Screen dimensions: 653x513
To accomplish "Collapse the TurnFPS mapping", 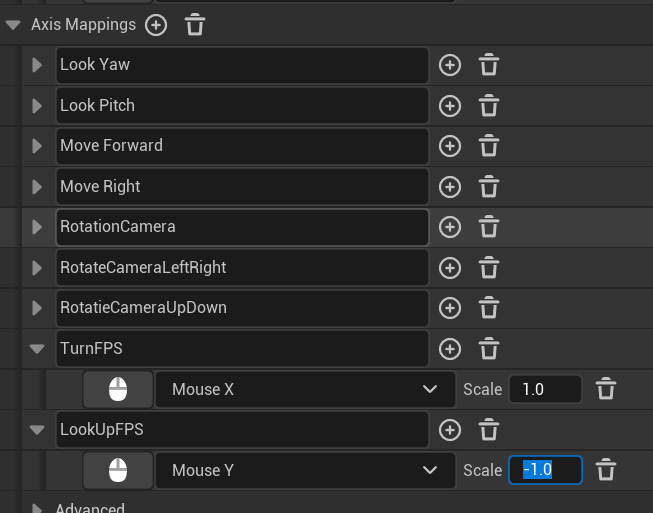I will coord(38,349).
